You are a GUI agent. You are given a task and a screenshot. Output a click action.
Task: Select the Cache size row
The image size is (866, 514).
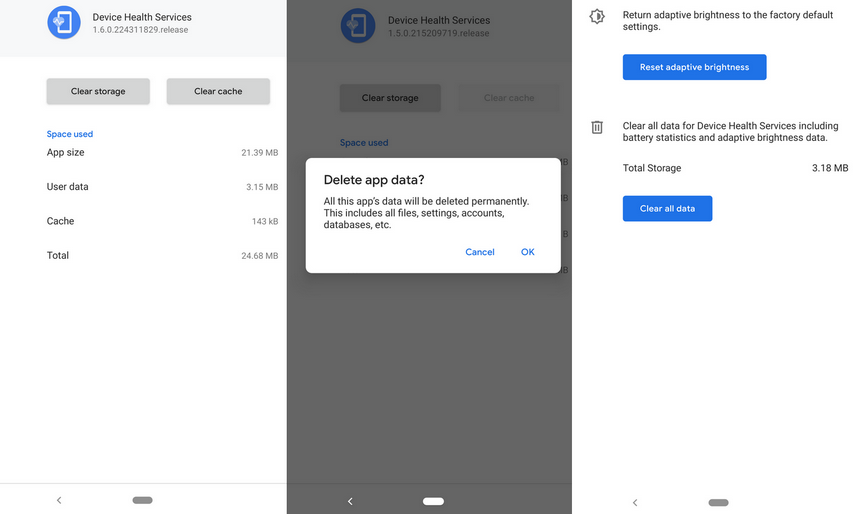coord(162,221)
